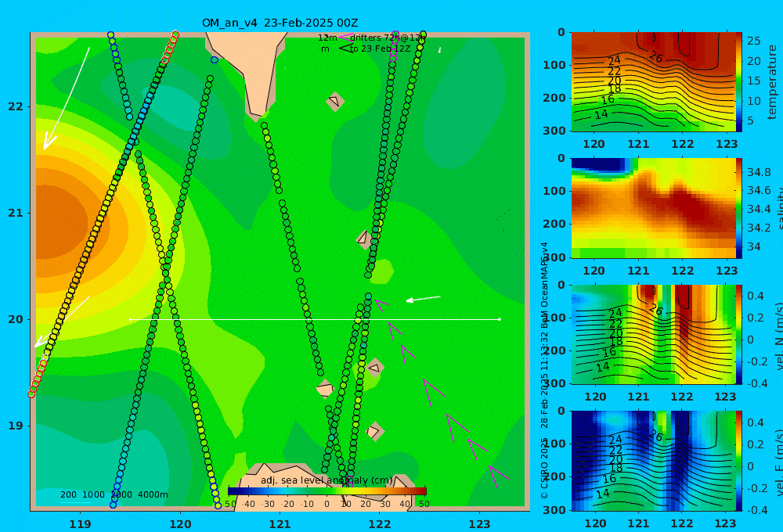
Task: Click the 'temperature' axis label
Action: (772, 82)
